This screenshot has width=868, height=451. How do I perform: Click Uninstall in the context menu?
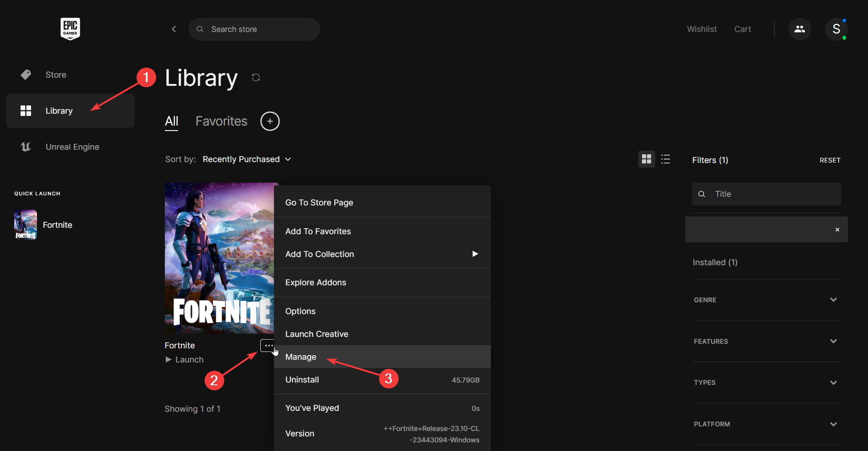(x=382, y=380)
